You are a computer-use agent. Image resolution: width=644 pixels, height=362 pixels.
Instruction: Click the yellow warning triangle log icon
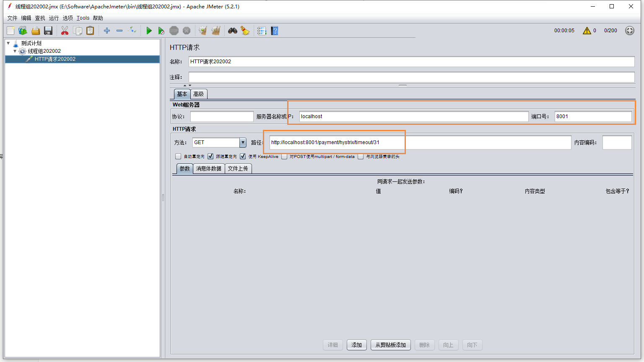pyautogui.click(x=587, y=31)
